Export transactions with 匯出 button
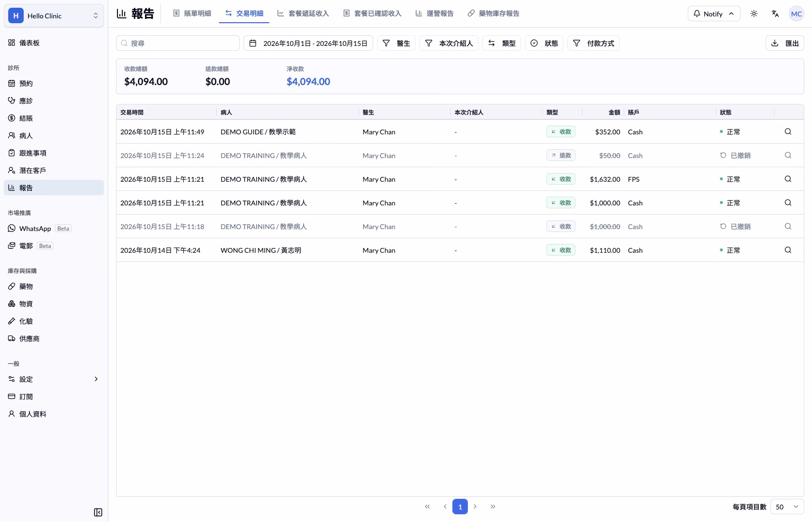Viewport: 812px width, 522px height. 785,43
